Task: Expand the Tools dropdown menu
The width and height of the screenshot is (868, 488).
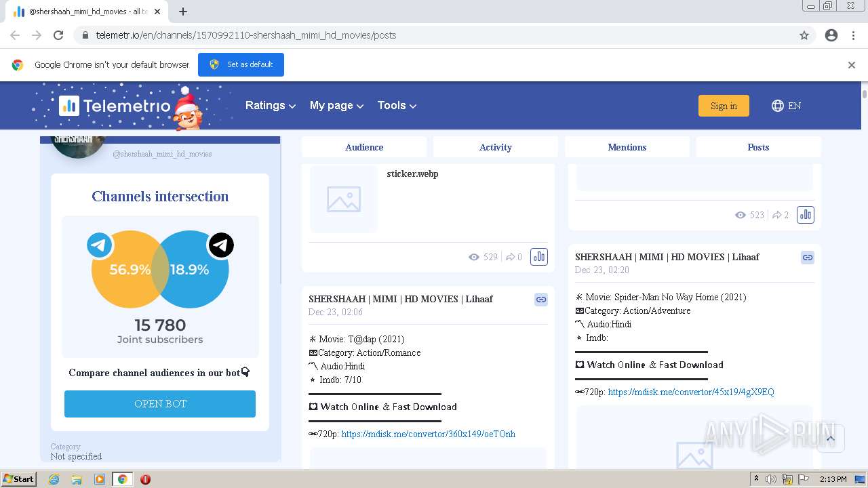Action: 397,106
